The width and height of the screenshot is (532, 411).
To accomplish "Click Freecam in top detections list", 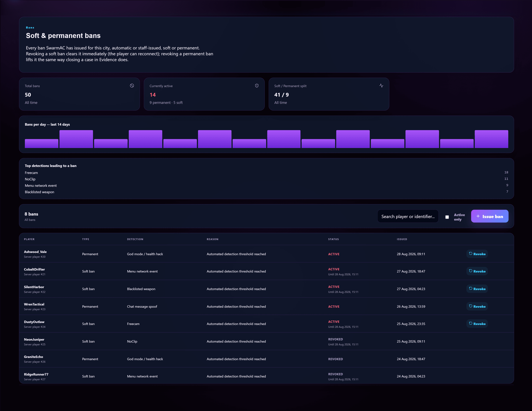I will pos(31,173).
